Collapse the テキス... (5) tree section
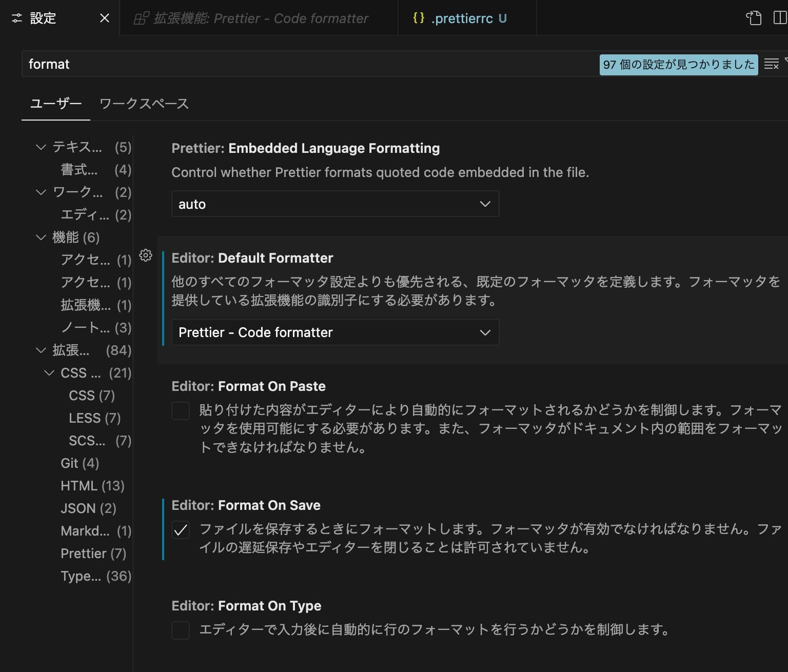The image size is (788, 672). pyautogui.click(x=41, y=147)
